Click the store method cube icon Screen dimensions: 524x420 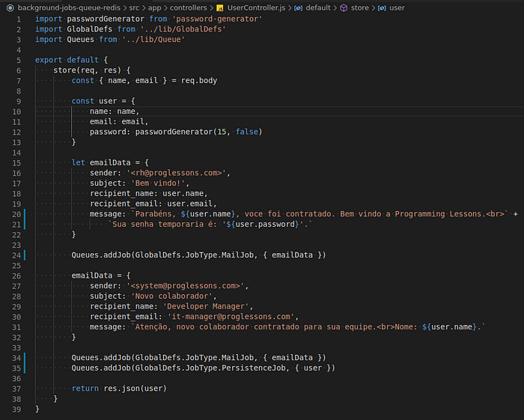coord(344,8)
